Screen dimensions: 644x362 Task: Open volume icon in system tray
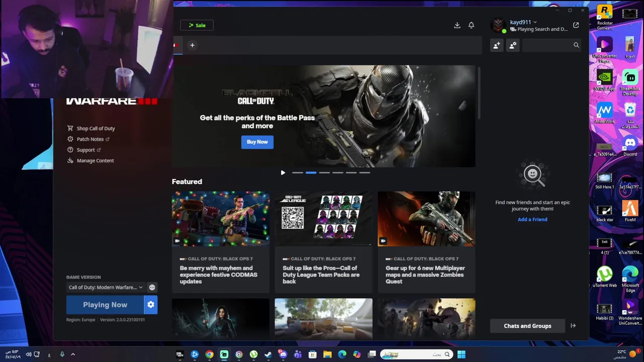[29, 354]
